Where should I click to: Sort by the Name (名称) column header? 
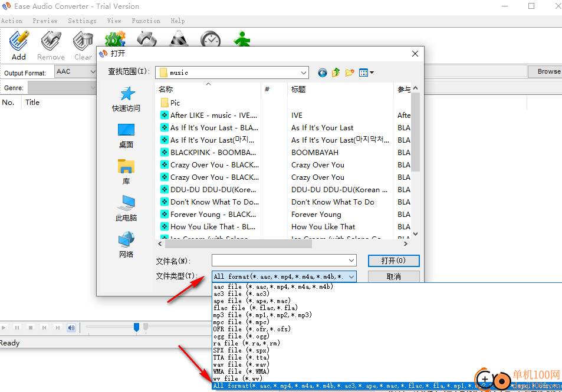point(208,89)
